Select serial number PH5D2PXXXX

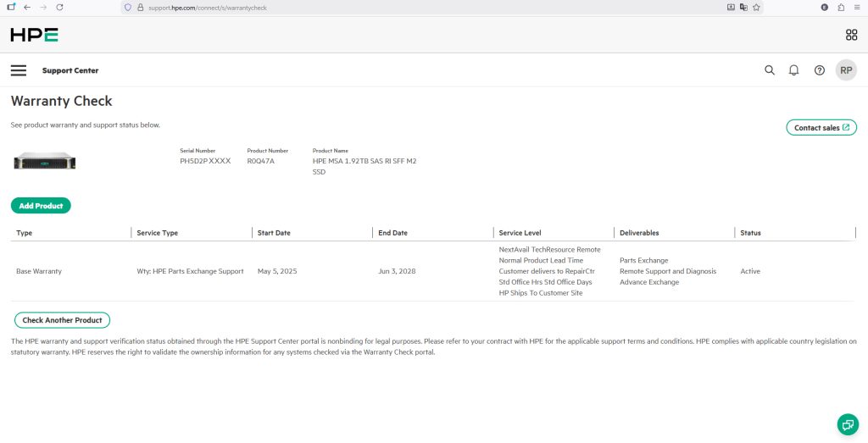click(205, 161)
